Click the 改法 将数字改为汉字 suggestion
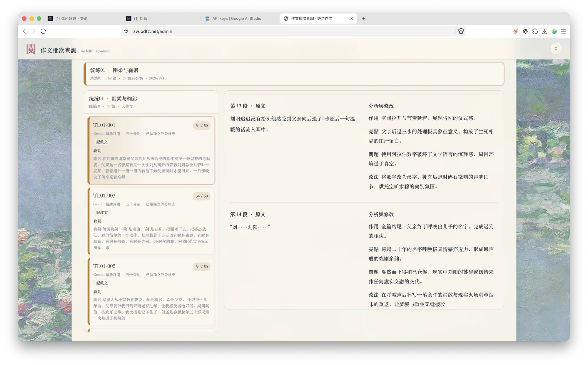This screenshot has width=588, height=365. click(429, 182)
